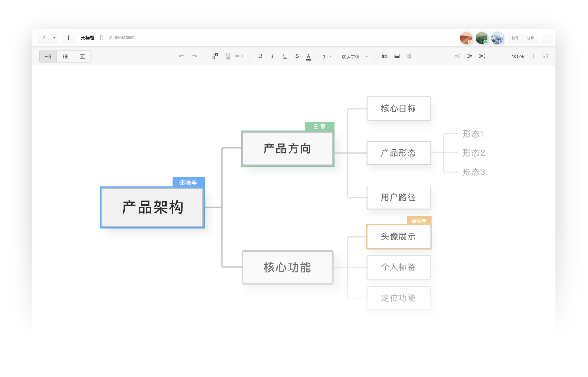Expand the dropdown beside the back arrow
The image size is (588, 377).
(54, 38)
